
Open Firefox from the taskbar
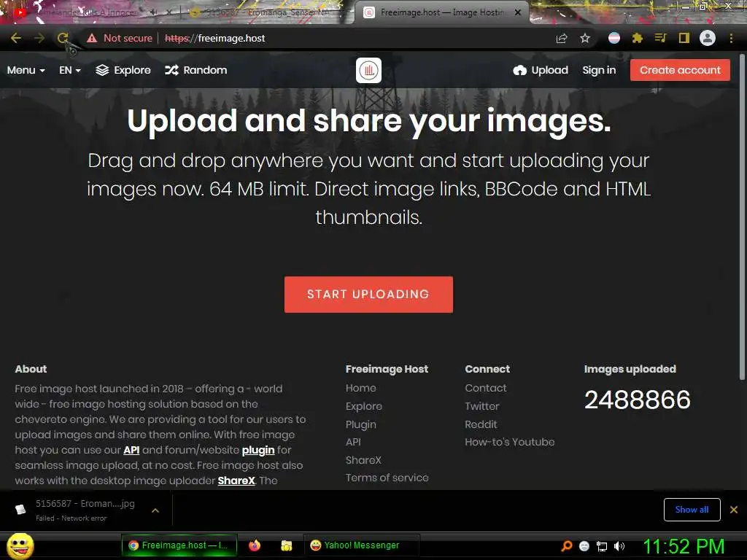tap(255, 545)
